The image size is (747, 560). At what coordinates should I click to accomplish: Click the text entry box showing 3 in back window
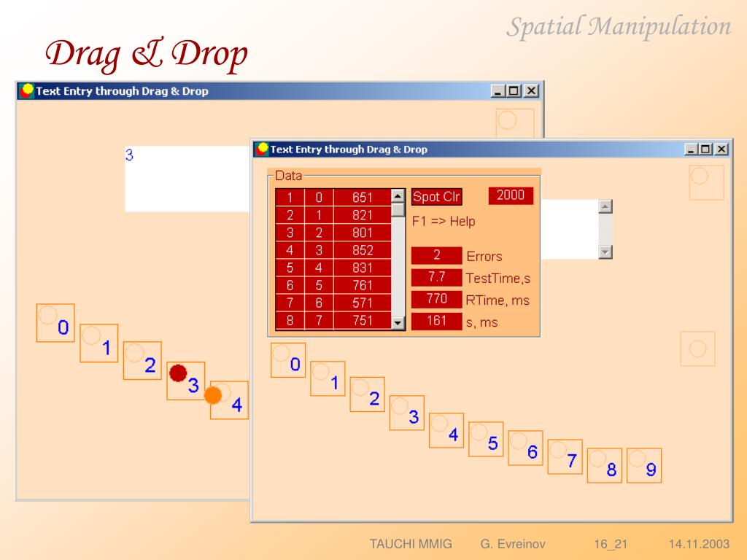tap(187, 179)
